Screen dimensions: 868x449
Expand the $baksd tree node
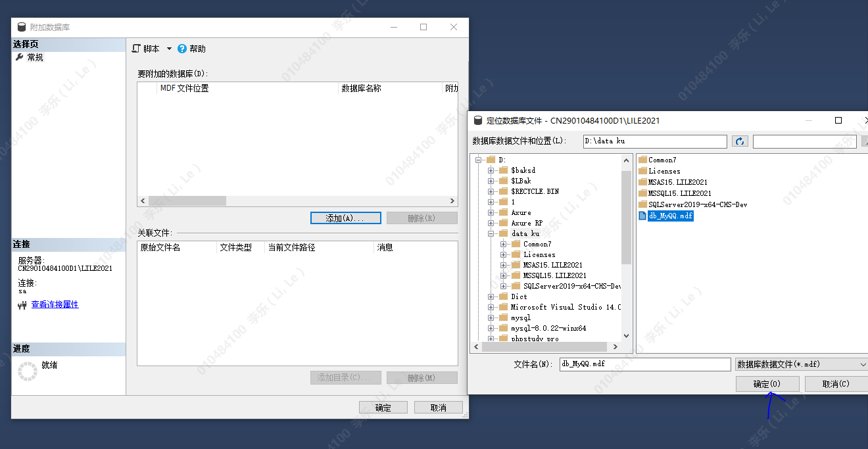point(491,170)
